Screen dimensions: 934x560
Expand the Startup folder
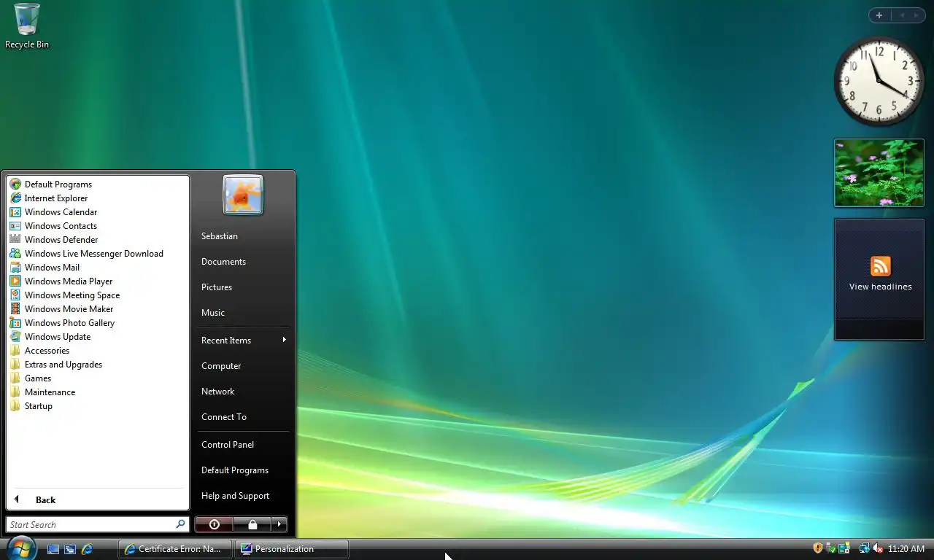click(98, 406)
